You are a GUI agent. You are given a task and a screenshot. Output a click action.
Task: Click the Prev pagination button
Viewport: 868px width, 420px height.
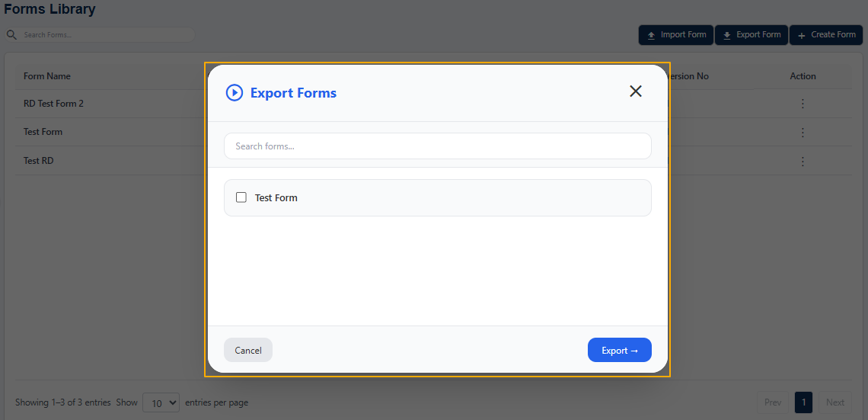[x=772, y=402]
